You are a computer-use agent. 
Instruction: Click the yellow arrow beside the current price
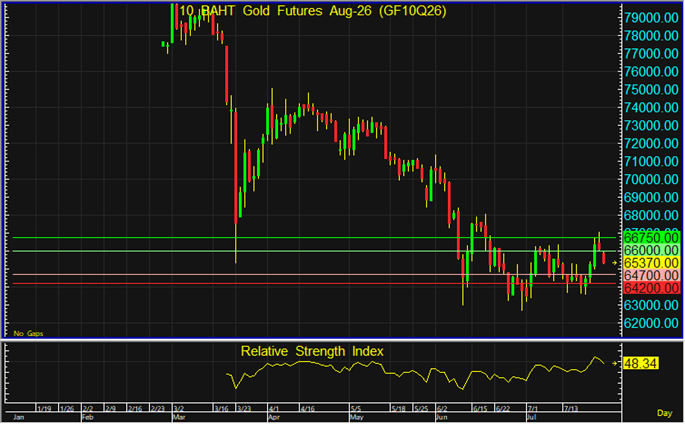[x=615, y=263]
